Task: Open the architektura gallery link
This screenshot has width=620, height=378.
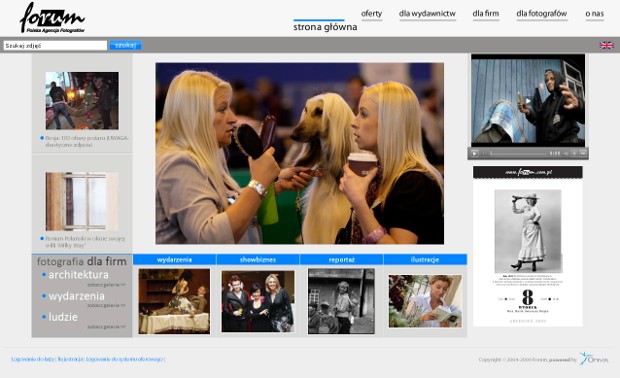Action: (78, 274)
